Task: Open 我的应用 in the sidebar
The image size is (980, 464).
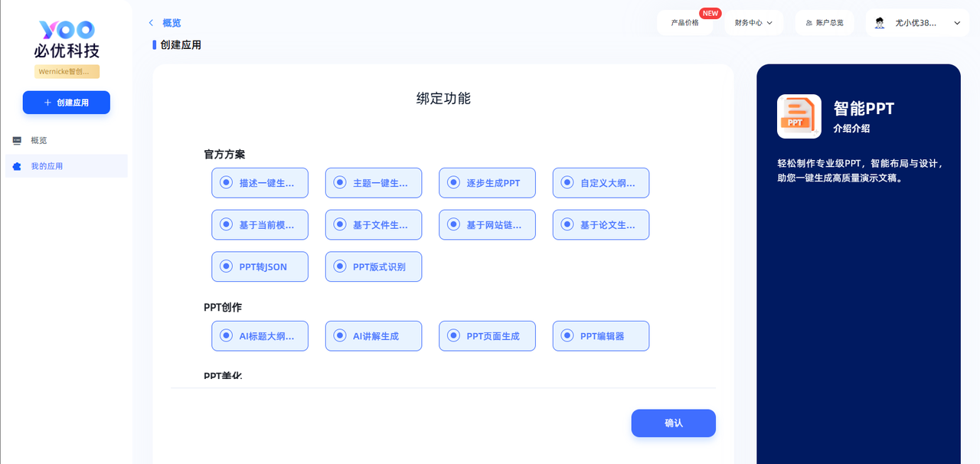Action: click(47, 166)
